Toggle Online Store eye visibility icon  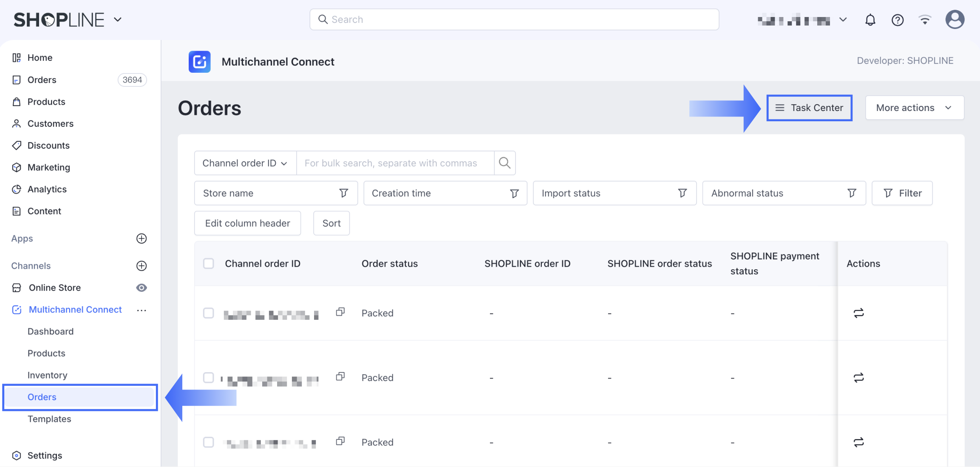tap(142, 288)
